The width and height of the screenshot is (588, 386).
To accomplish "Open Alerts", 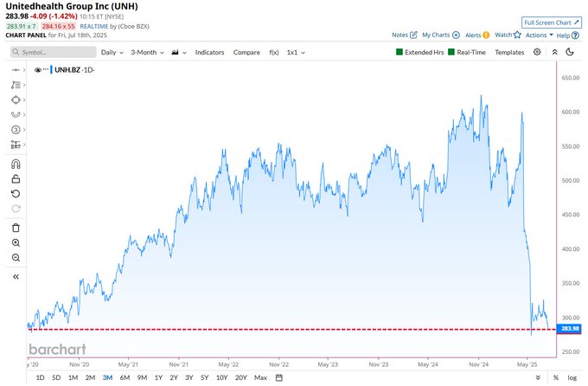I will point(477,35).
